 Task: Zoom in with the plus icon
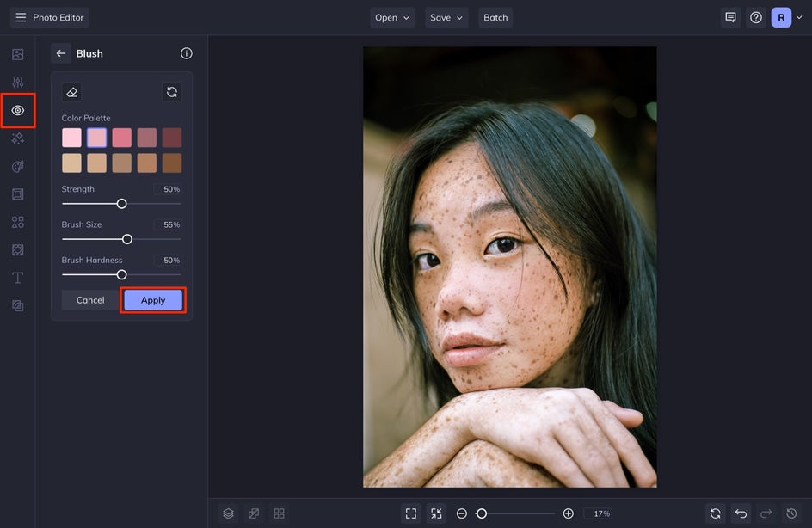point(568,513)
